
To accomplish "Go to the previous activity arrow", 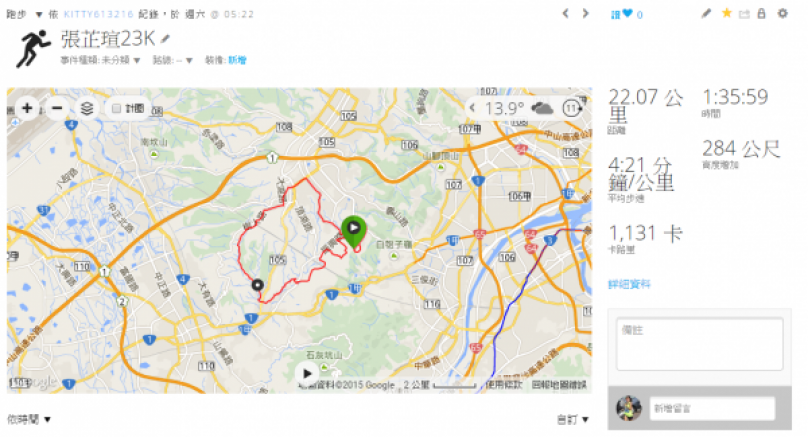I will click(x=565, y=14).
